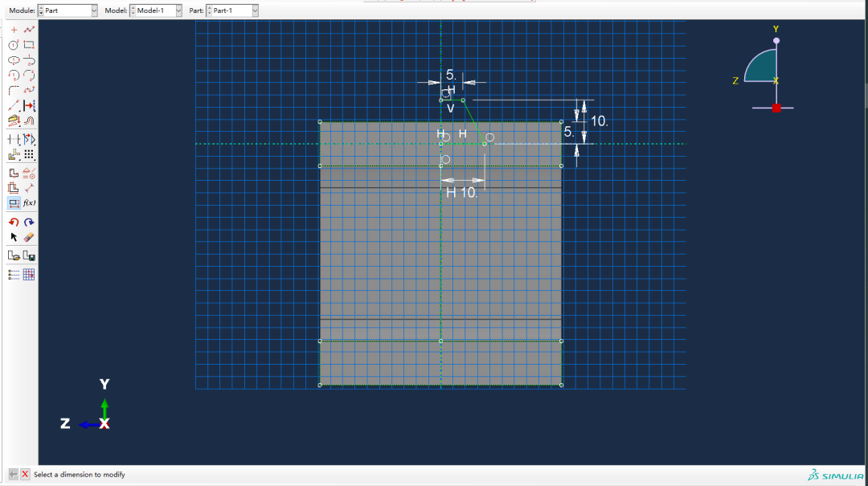Select the Project References tool with red arrow
868x486 pixels.
(30, 105)
